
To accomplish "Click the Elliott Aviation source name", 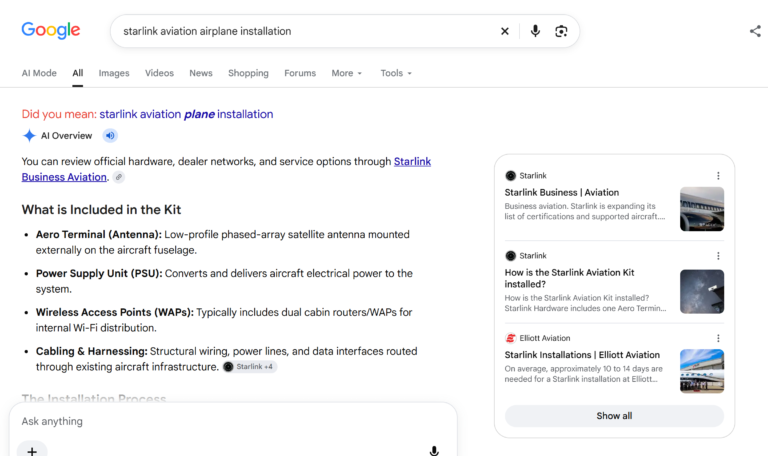I will tap(545, 338).
